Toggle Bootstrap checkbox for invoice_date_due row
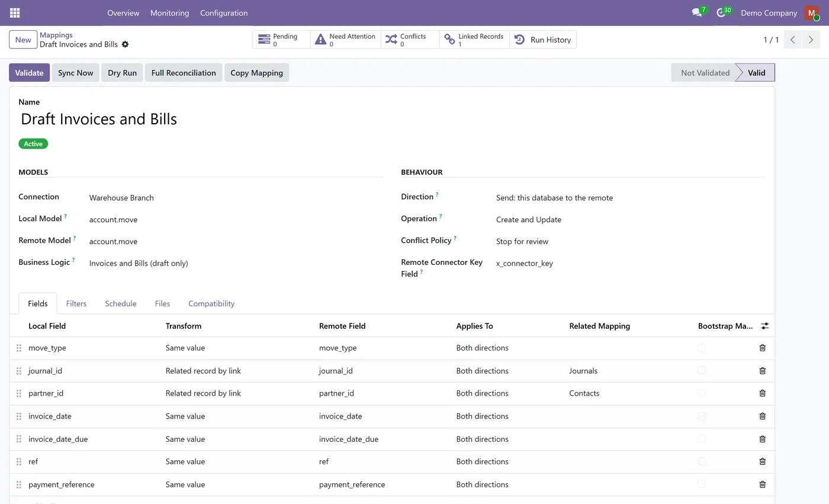The width and height of the screenshot is (829, 504). point(702,438)
